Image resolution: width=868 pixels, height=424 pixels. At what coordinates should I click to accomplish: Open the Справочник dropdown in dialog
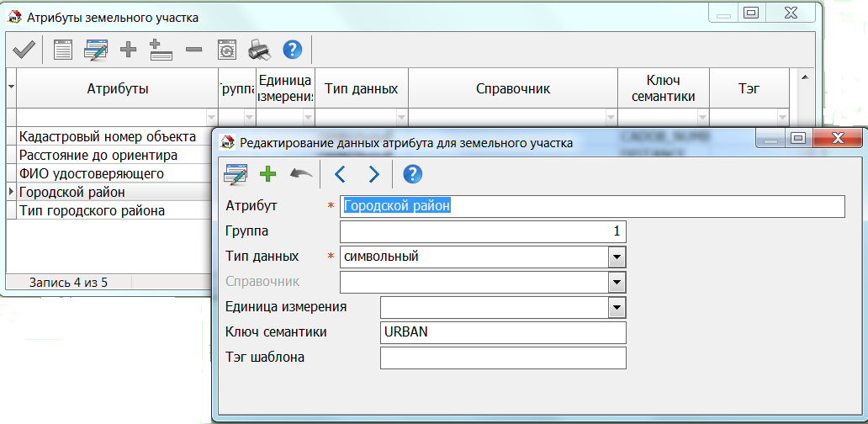617,282
